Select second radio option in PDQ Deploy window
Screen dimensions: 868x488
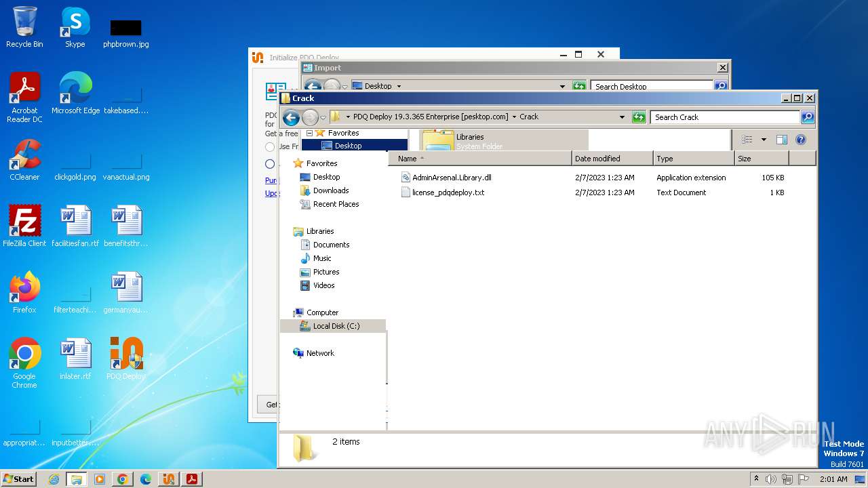[270, 164]
